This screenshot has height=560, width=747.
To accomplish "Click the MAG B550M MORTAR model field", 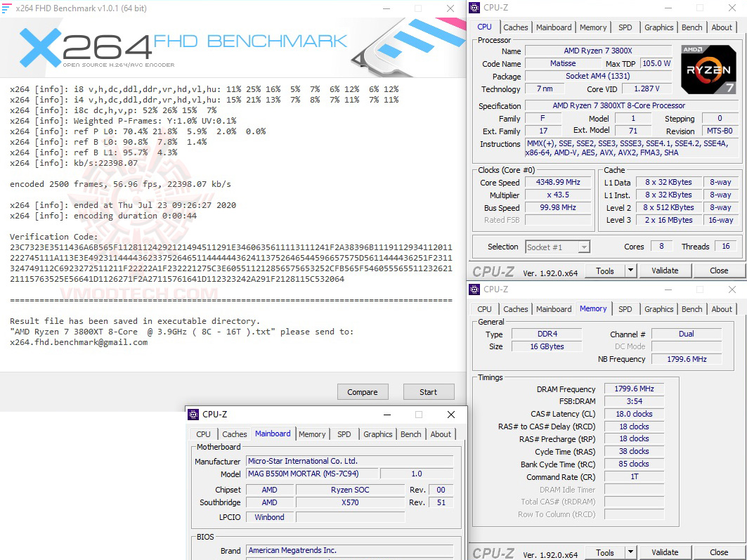I will pos(312,473).
